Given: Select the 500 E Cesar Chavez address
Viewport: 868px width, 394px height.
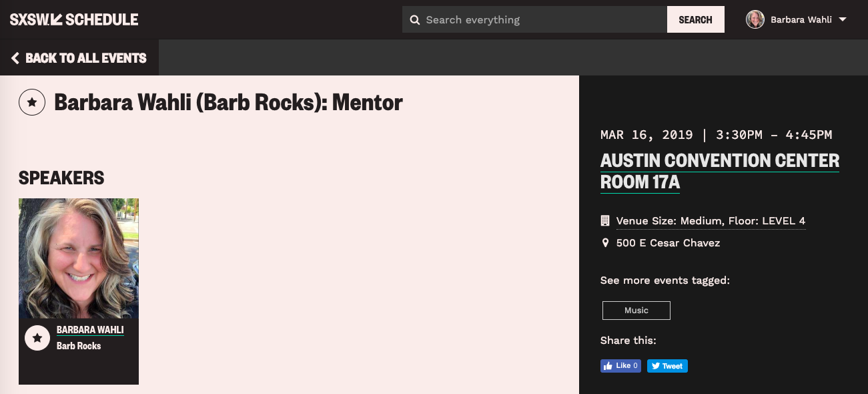Looking at the screenshot, I should pyautogui.click(x=668, y=243).
